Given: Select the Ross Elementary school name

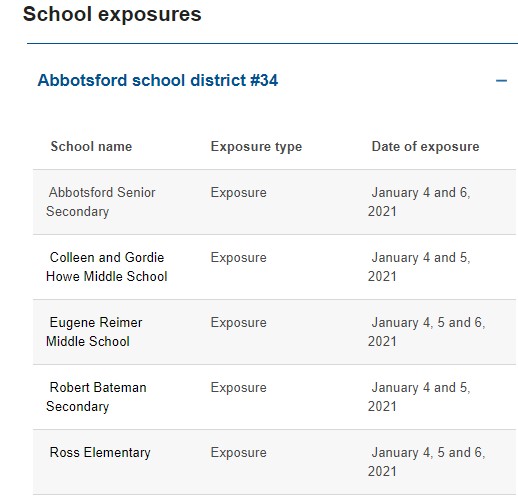Looking at the screenshot, I should [x=100, y=453].
